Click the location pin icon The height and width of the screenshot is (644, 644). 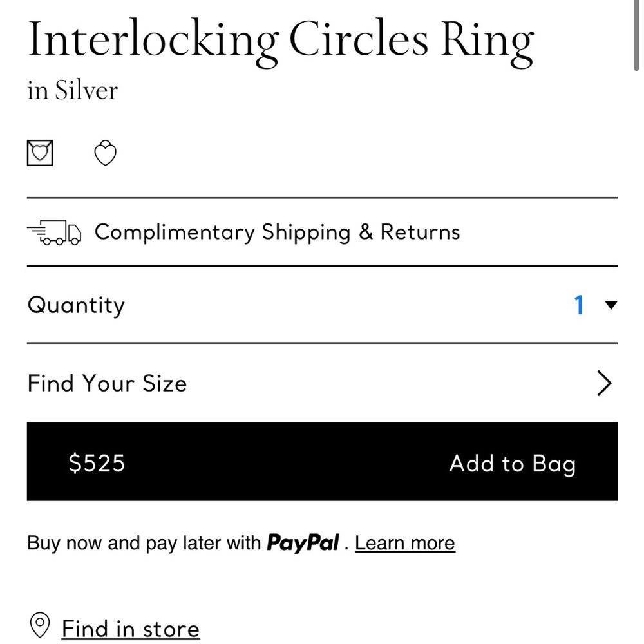tap(40, 625)
